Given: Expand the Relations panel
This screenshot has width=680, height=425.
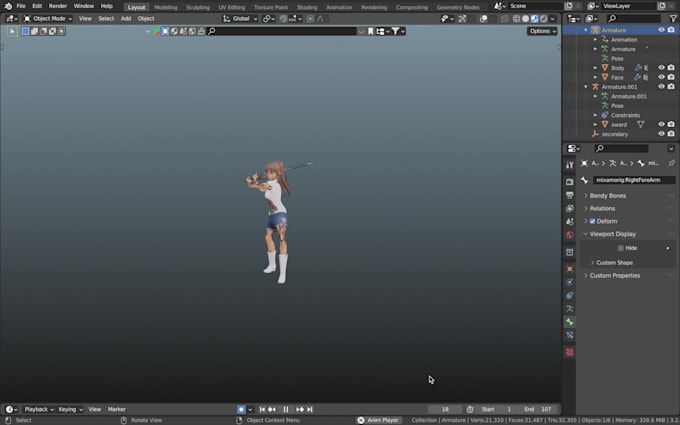Looking at the screenshot, I should coord(602,209).
